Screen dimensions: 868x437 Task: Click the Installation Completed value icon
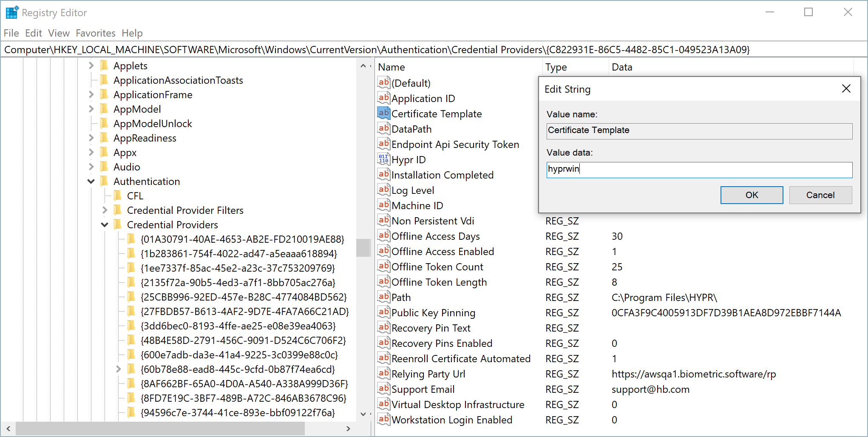(x=383, y=174)
